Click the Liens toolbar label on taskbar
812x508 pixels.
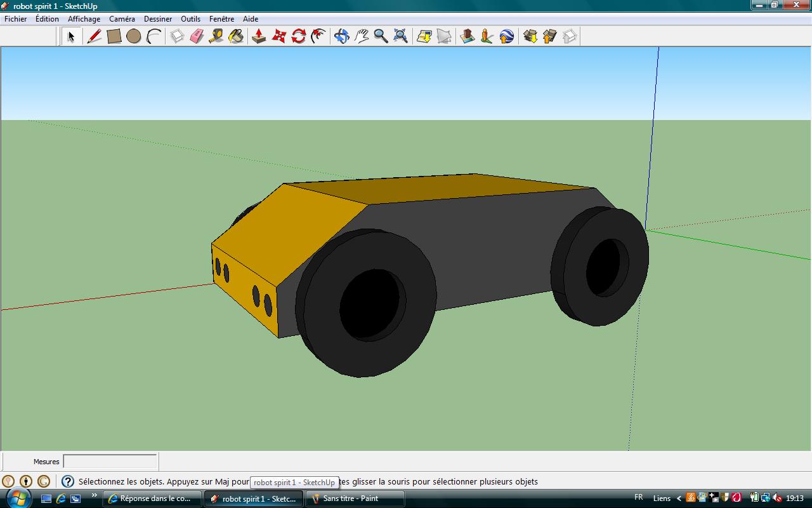(662, 498)
